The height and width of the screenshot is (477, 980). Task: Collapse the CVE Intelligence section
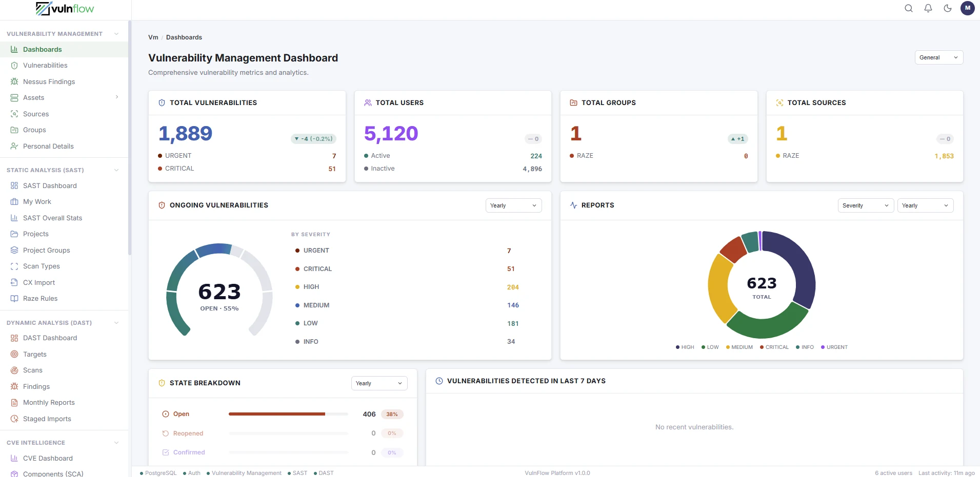pos(116,443)
